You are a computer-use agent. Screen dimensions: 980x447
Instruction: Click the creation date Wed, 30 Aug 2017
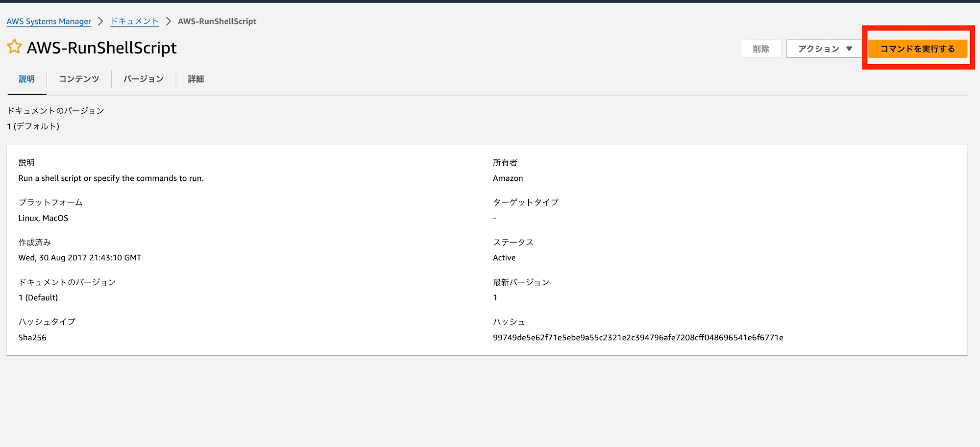pos(80,258)
